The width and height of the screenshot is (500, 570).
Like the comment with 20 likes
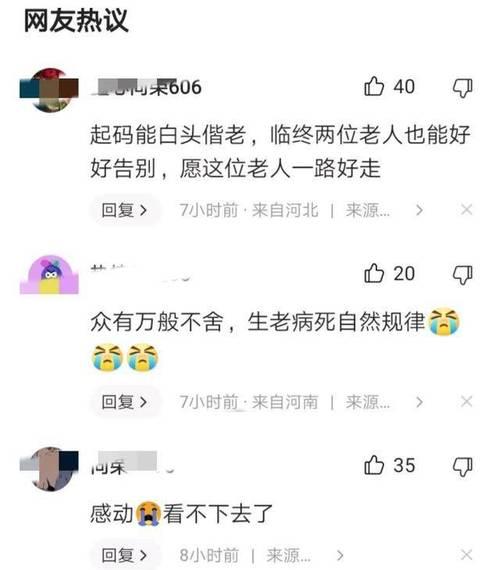tap(374, 273)
